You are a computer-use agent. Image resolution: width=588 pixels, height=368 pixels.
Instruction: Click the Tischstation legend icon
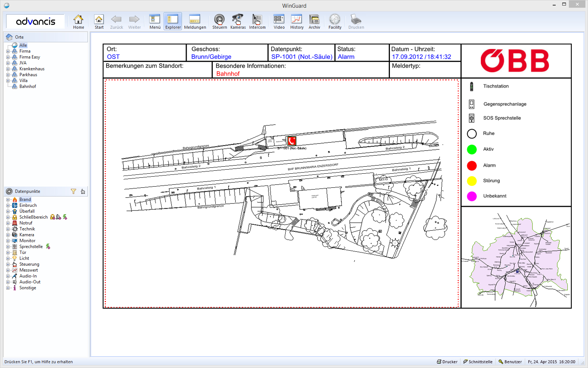[472, 86]
